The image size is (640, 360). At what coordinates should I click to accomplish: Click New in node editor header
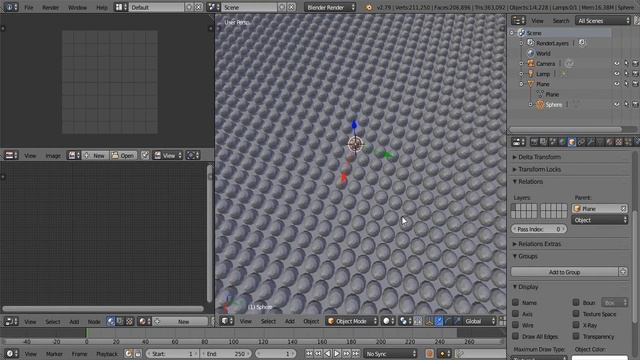point(180,322)
